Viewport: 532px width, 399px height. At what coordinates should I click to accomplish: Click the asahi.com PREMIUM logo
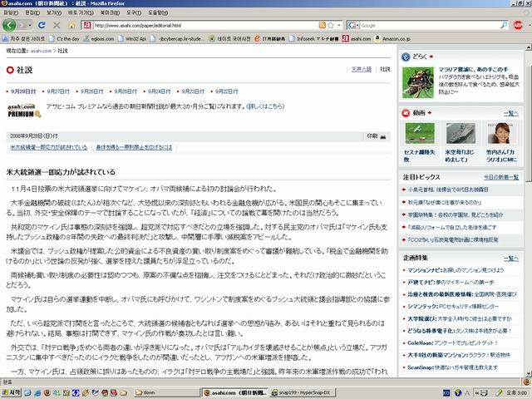tap(24, 111)
